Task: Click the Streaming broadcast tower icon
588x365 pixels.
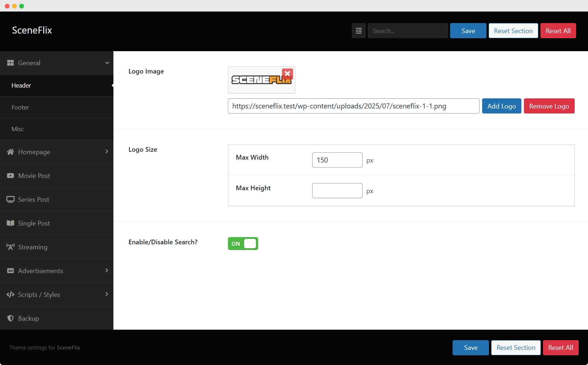Action: 10,247
